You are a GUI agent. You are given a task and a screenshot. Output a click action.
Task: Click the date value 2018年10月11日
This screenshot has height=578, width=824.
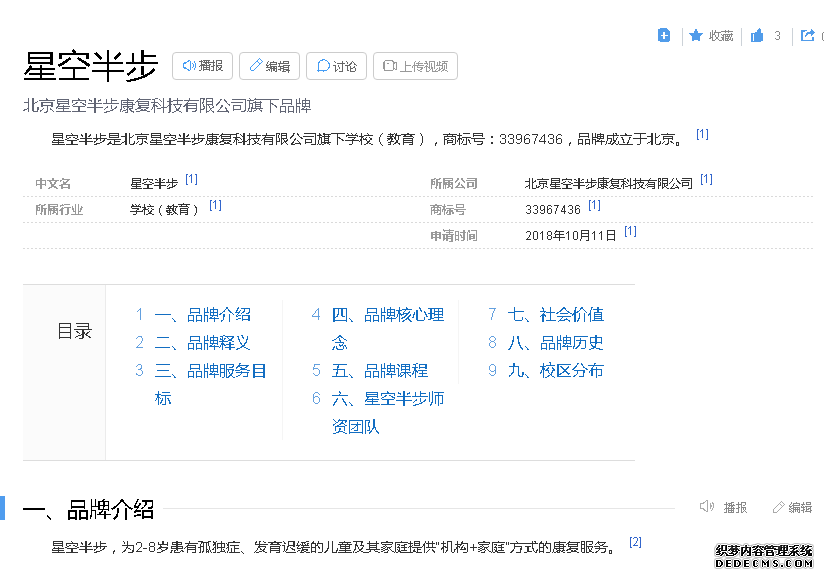tap(571, 236)
